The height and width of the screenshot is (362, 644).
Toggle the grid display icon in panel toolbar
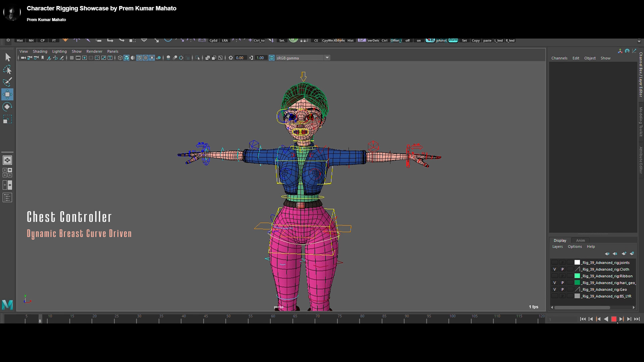tap(71, 58)
